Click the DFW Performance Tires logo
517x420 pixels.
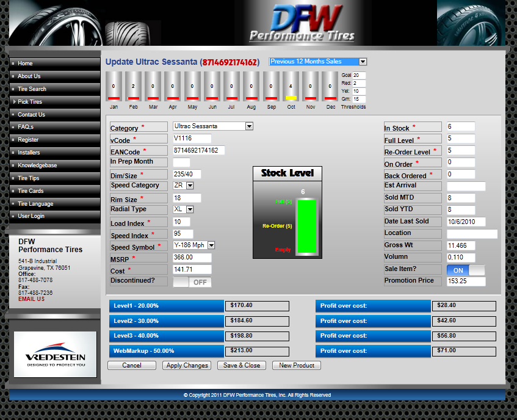pyautogui.click(x=302, y=23)
